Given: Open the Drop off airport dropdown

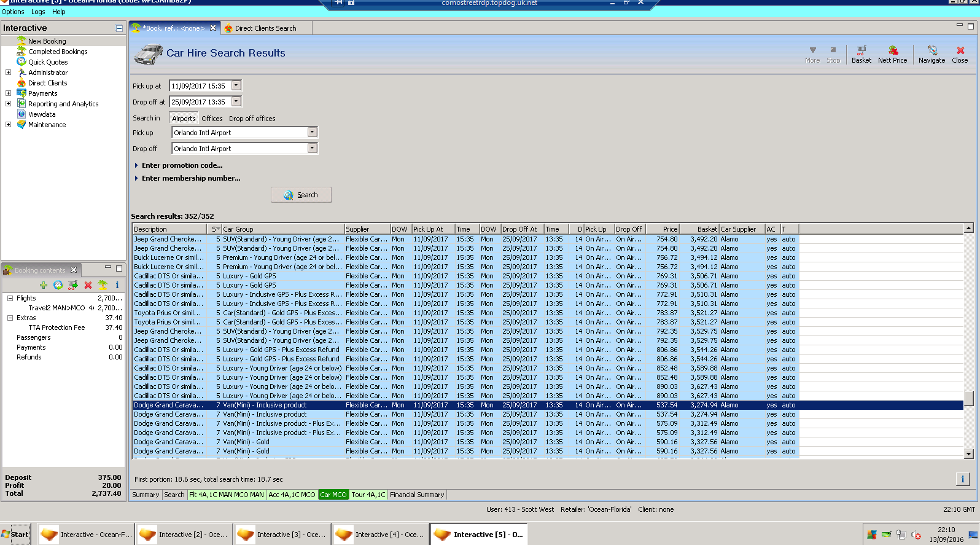Looking at the screenshot, I should coord(312,148).
